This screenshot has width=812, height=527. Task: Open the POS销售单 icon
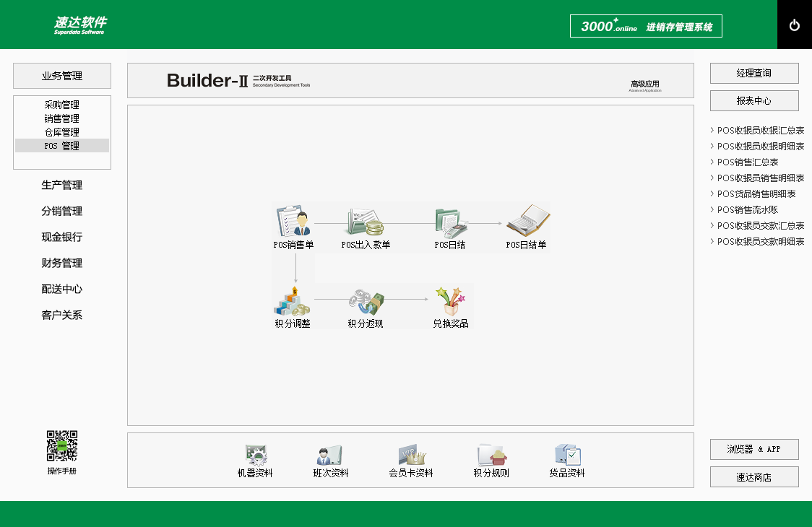293,222
